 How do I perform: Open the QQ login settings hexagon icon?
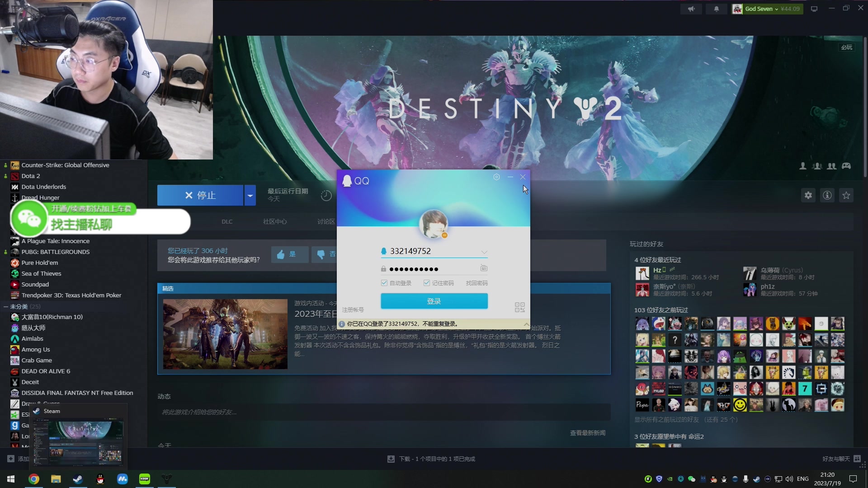pyautogui.click(x=496, y=177)
